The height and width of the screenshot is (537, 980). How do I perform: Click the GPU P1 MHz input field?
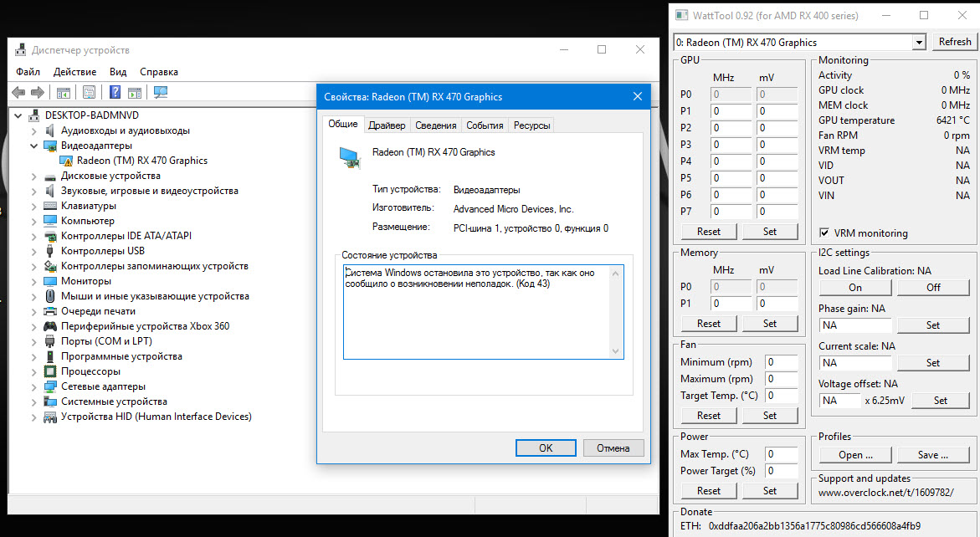coord(731,111)
